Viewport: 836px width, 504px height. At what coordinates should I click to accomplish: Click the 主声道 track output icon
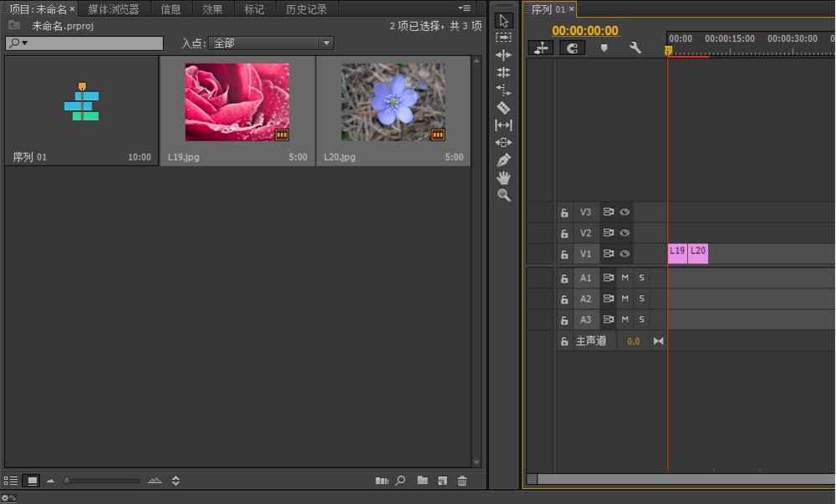[x=659, y=341]
